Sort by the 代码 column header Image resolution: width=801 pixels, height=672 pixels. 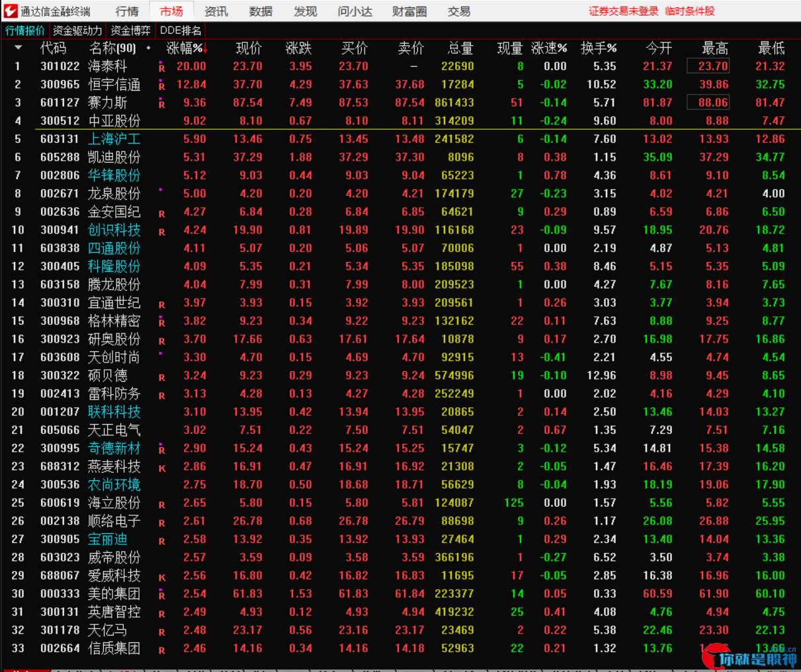pyautogui.click(x=53, y=48)
